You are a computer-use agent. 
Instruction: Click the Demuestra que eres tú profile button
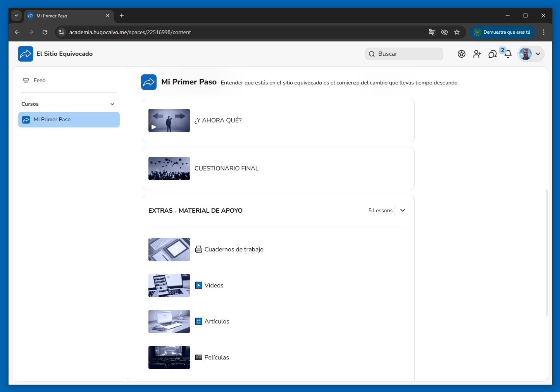coord(503,32)
